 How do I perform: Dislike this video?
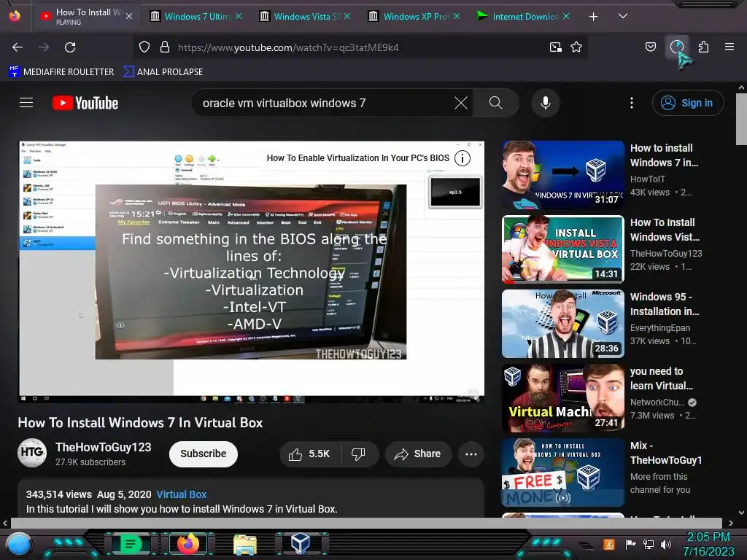[x=359, y=454]
